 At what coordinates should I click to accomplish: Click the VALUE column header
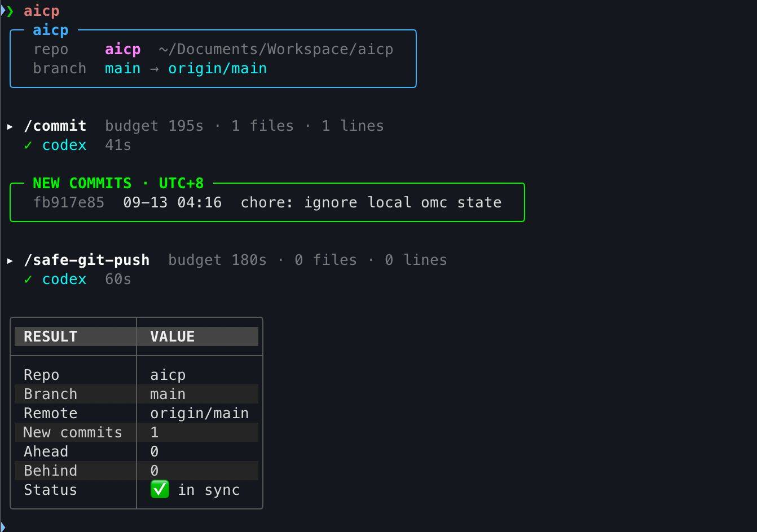[x=172, y=336]
